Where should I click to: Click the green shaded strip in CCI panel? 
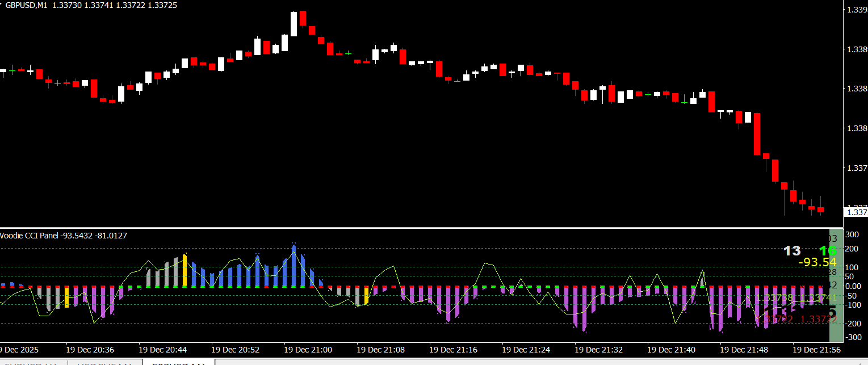coord(833,329)
